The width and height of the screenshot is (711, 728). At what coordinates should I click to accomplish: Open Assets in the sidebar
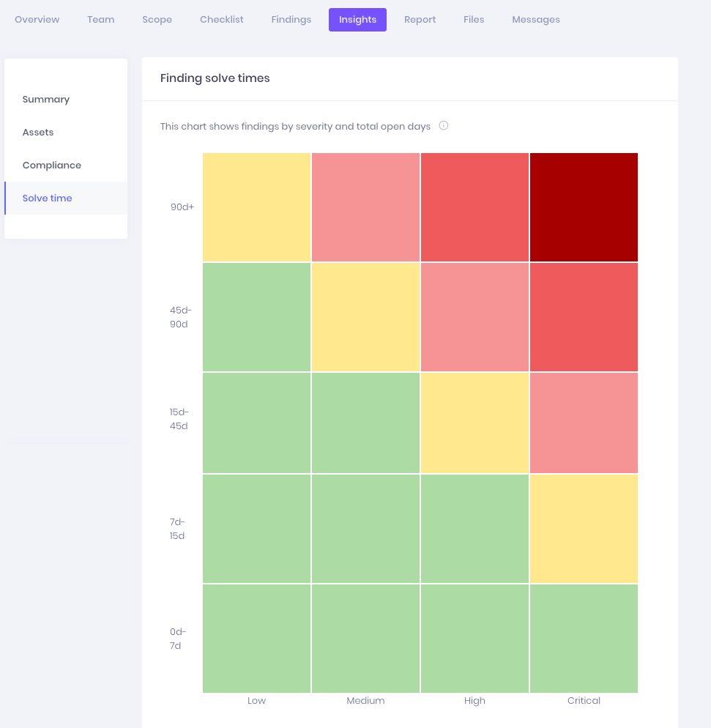38,133
